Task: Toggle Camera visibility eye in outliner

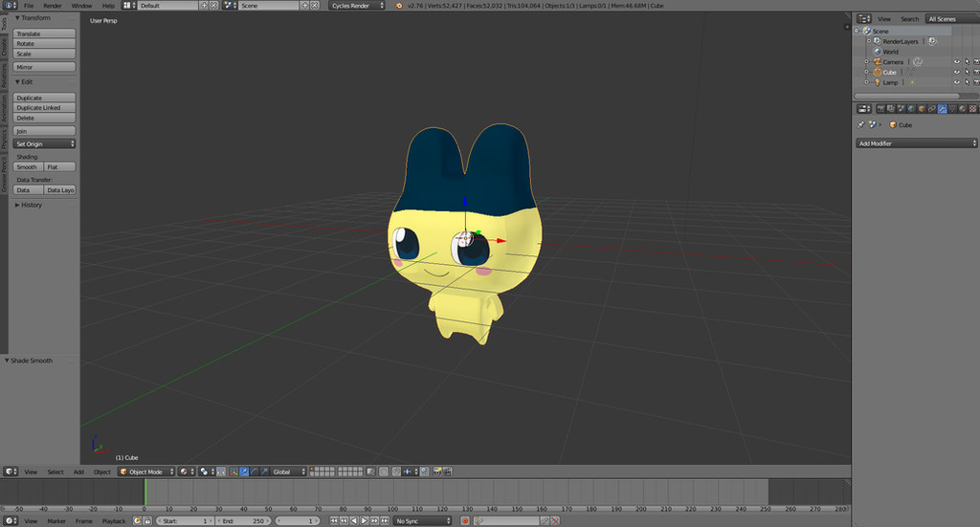Action: [957, 61]
